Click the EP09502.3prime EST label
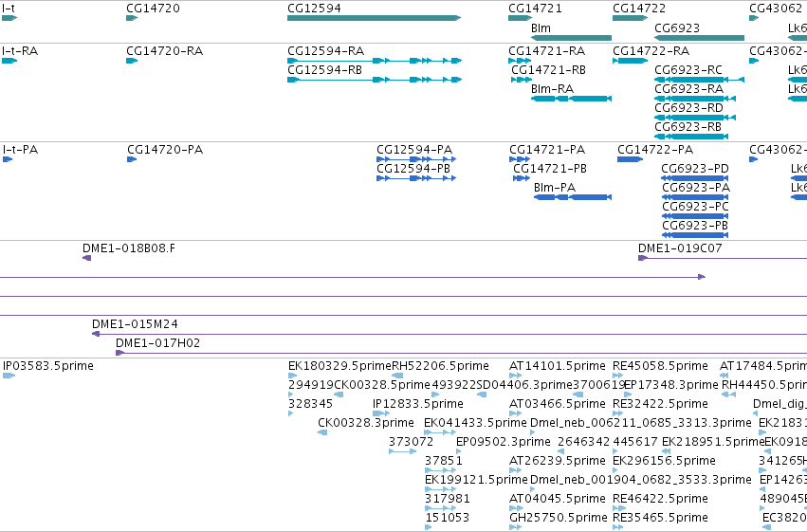Screen dimensions: 807x532 pyautogui.click(x=504, y=442)
